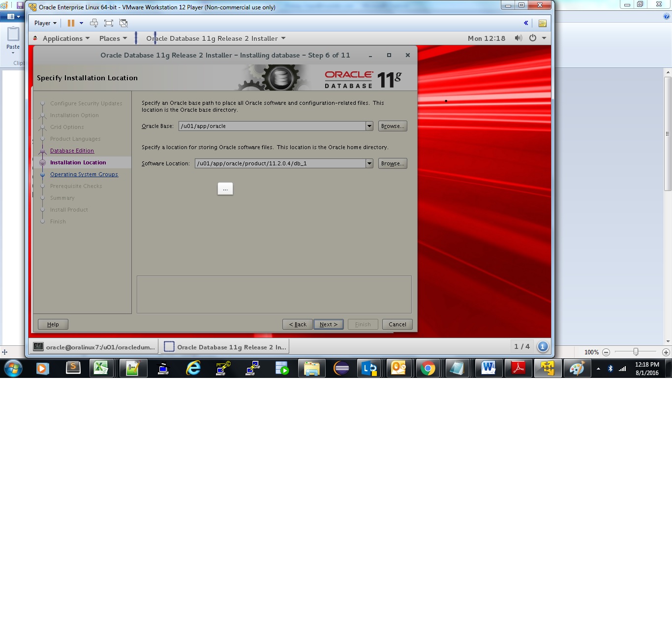Screen dimensions: 672x624
Task: Go back to Database Edition step
Action: pyautogui.click(x=72, y=151)
